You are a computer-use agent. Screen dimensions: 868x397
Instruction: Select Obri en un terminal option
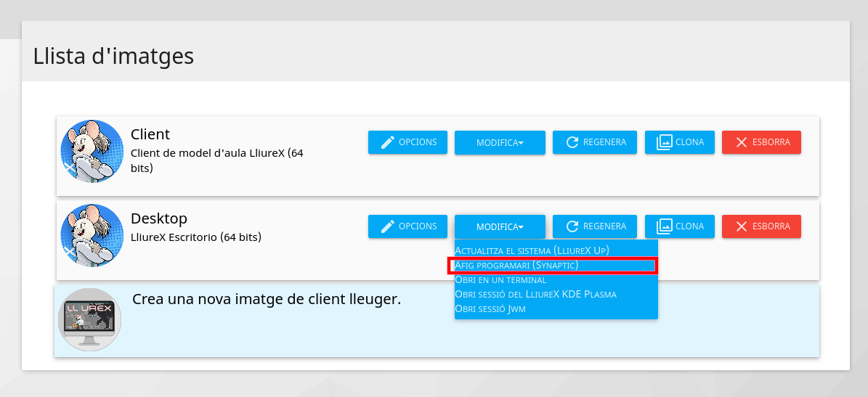(x=500, y=279)
